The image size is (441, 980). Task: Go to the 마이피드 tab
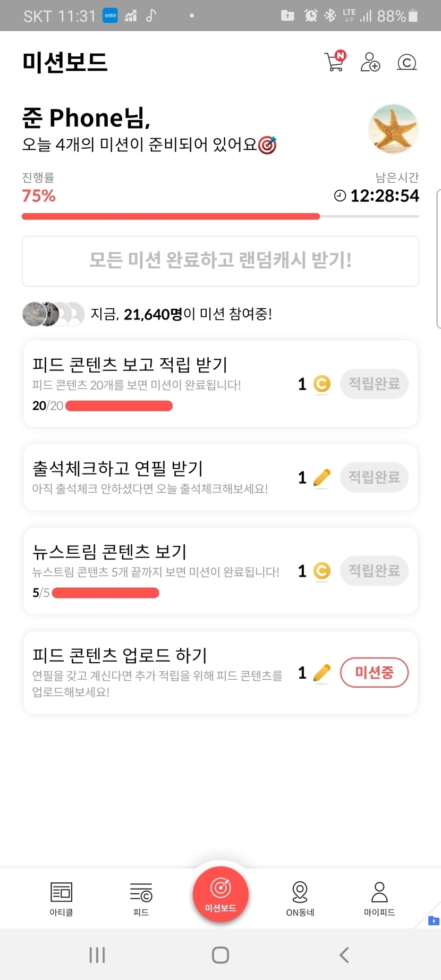[x=379, y=898]
